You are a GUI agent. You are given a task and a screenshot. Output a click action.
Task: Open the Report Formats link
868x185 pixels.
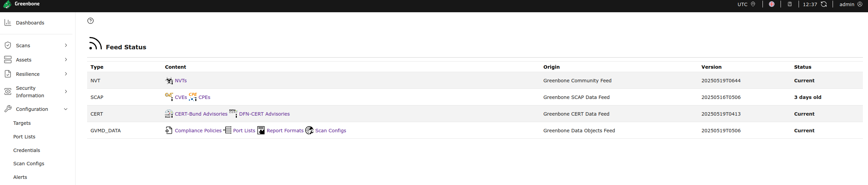pos(285,131)
